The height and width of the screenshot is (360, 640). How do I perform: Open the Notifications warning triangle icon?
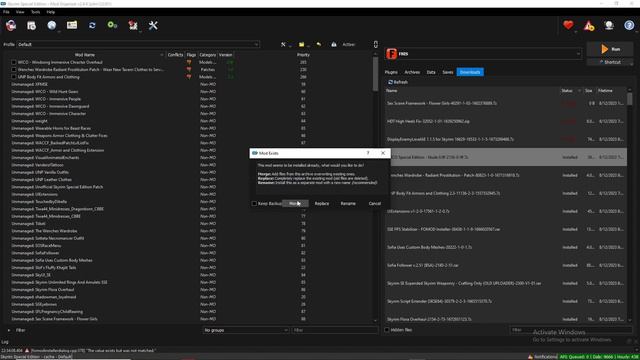click(589, 26)
